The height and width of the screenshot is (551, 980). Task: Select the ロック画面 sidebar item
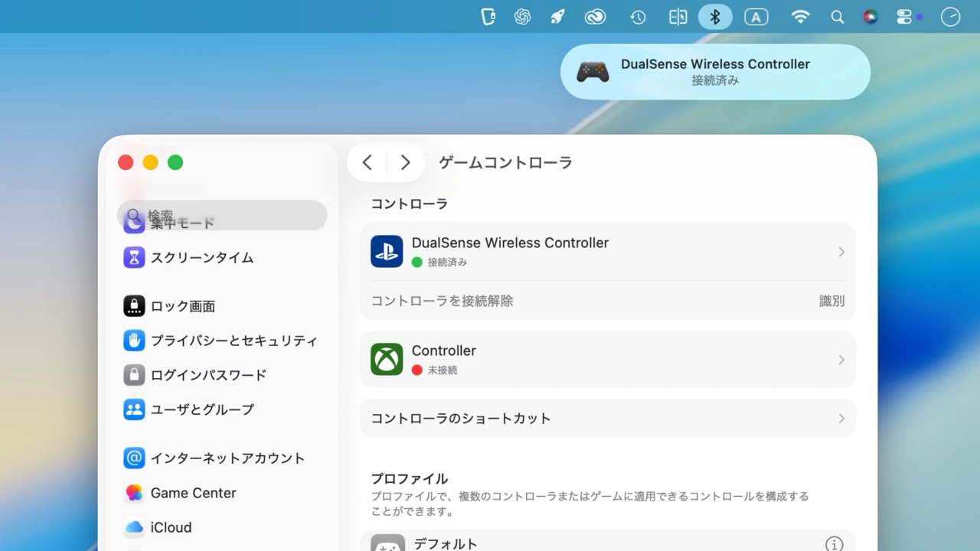pos(182,305)
